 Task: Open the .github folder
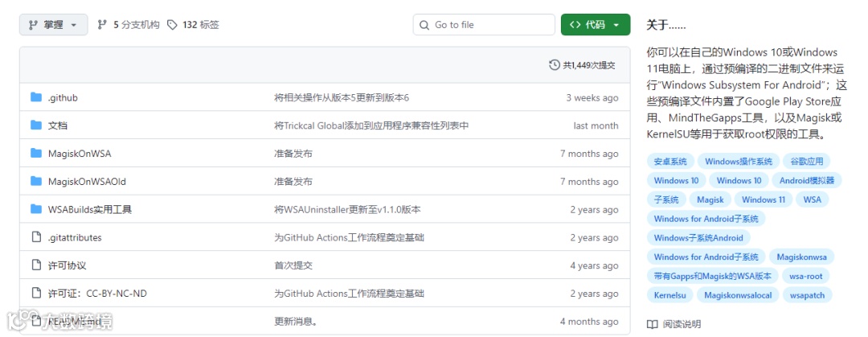pyautogui.click(x=63, y=98)
